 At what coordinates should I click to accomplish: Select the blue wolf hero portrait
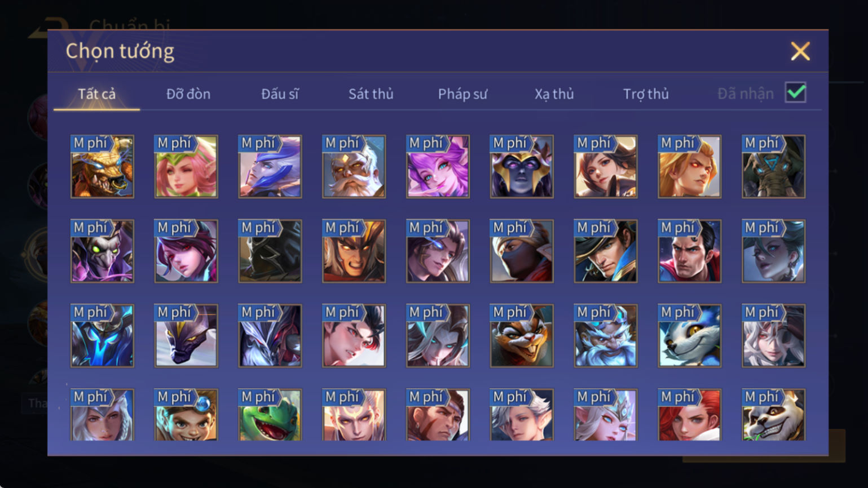pyautogui.click(x=689, y=336)
